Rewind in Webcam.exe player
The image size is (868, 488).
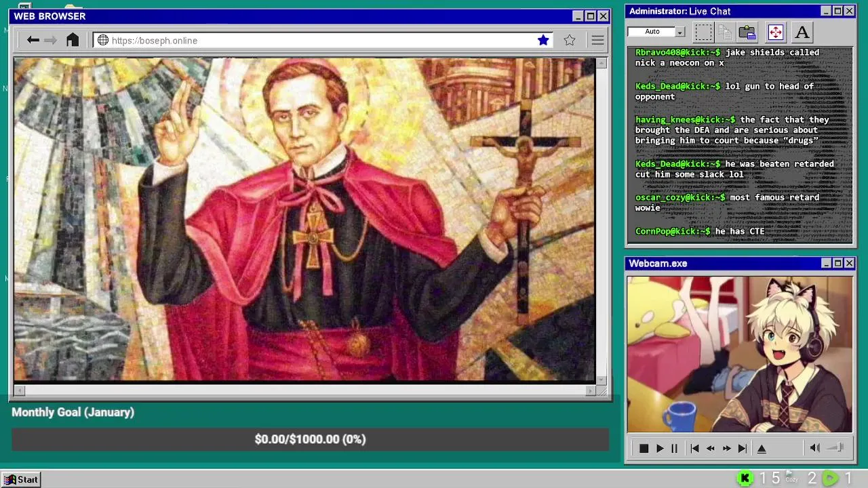(711, 448)
